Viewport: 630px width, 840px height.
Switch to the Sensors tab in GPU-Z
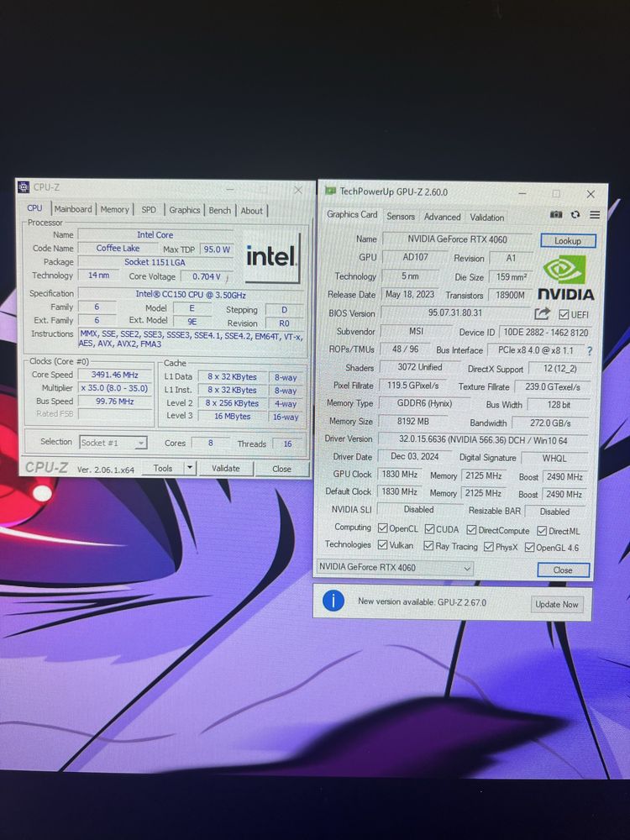click(401, 217)
